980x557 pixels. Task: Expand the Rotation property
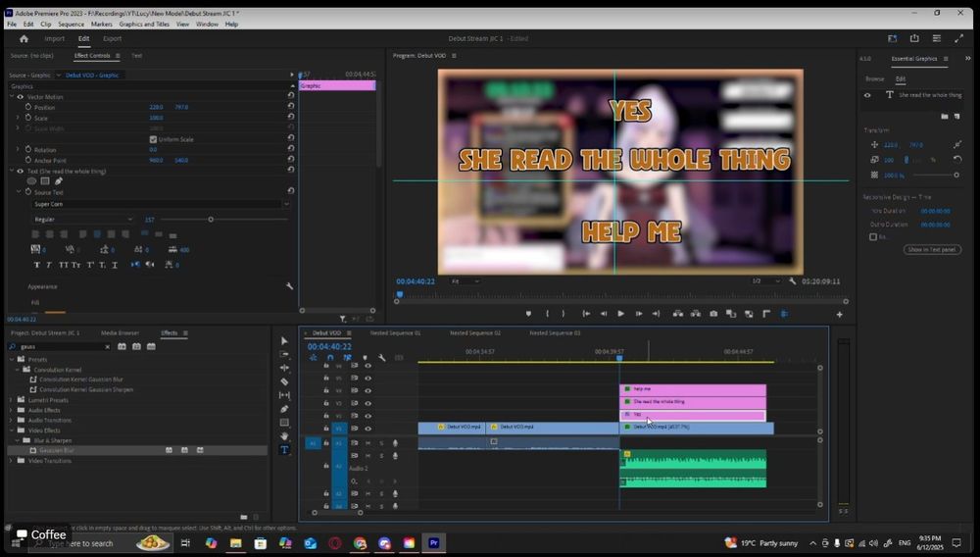click(x=18, y=149)
